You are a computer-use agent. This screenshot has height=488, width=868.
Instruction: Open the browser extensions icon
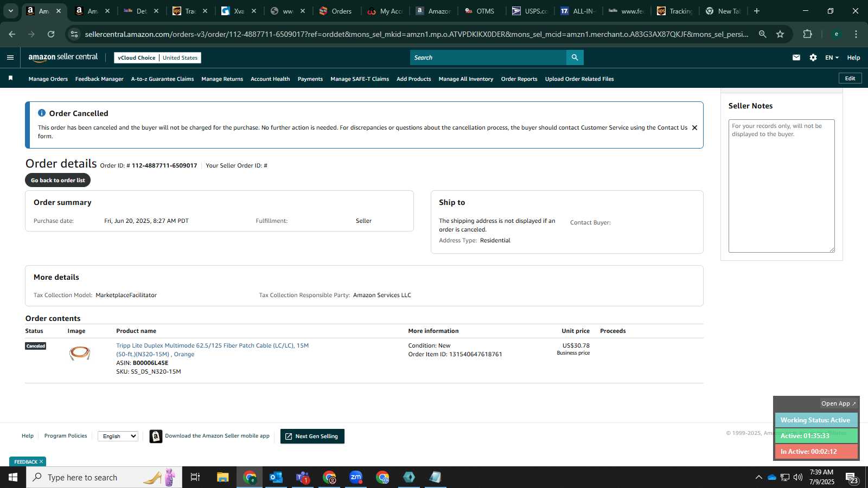pos(807,34)
